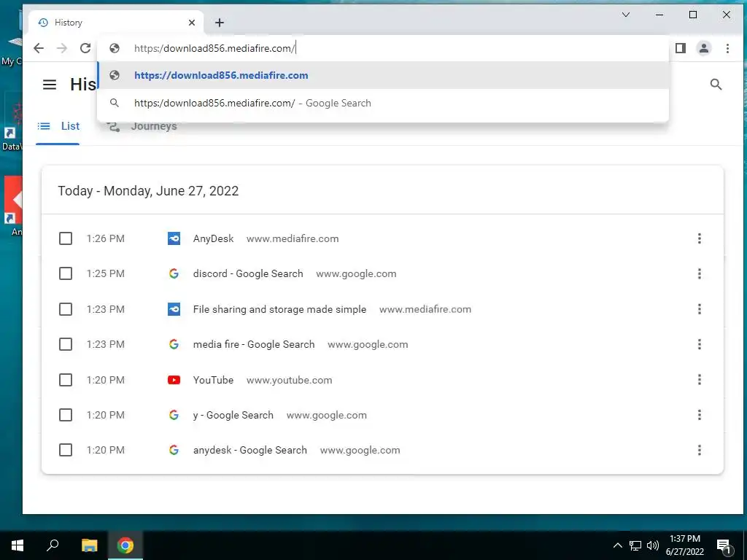This screenshot has width=747, height=560.
Task: Select the History browser tab
Action: coord(116,23)
